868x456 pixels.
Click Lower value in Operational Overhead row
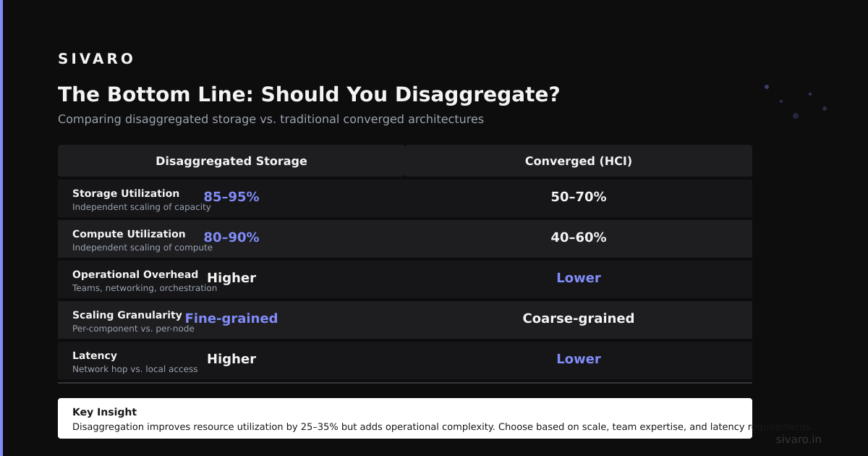(579, 278)
